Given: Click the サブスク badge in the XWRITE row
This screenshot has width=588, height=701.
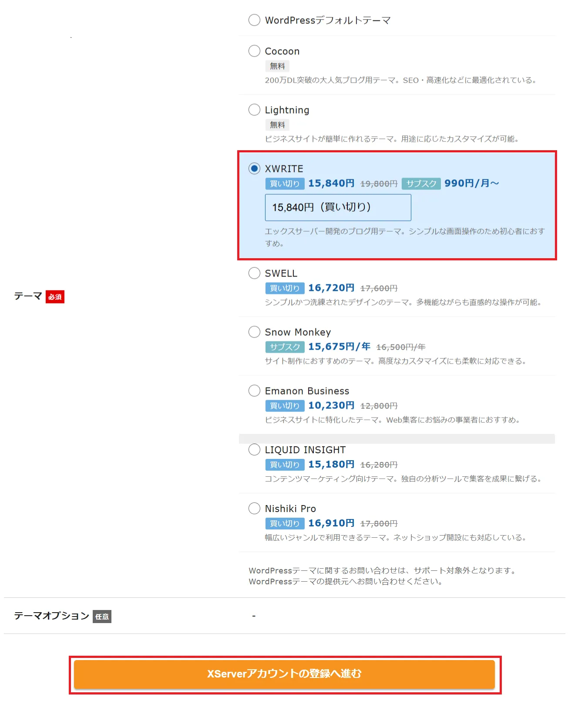Looking at the screenshot, I should pos(421,184).
